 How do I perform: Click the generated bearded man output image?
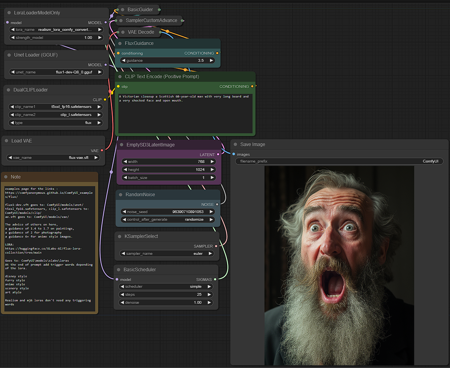click(339, 266)
